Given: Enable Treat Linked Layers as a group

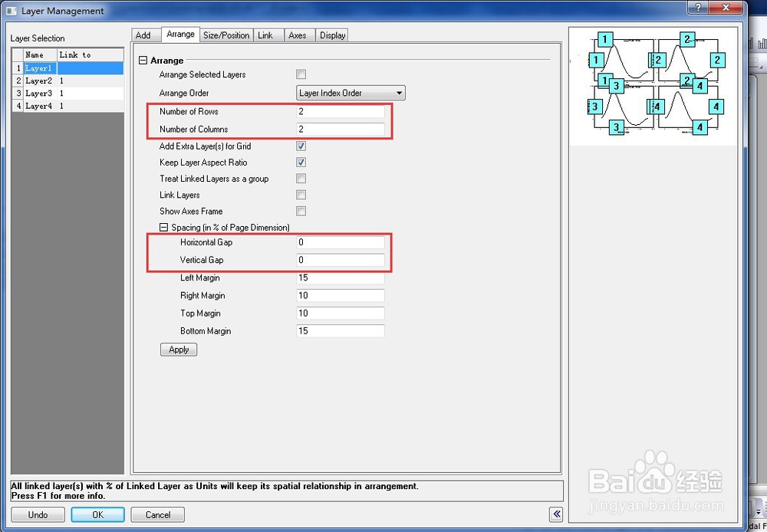Looking at the screenshot, I should click(301, 179).
